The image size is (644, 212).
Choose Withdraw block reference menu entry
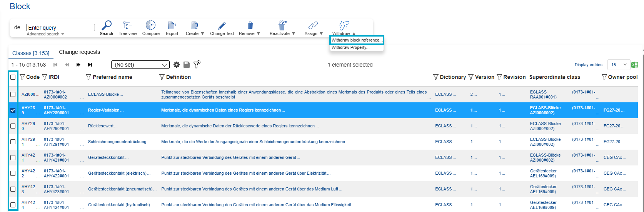(357, 40)
